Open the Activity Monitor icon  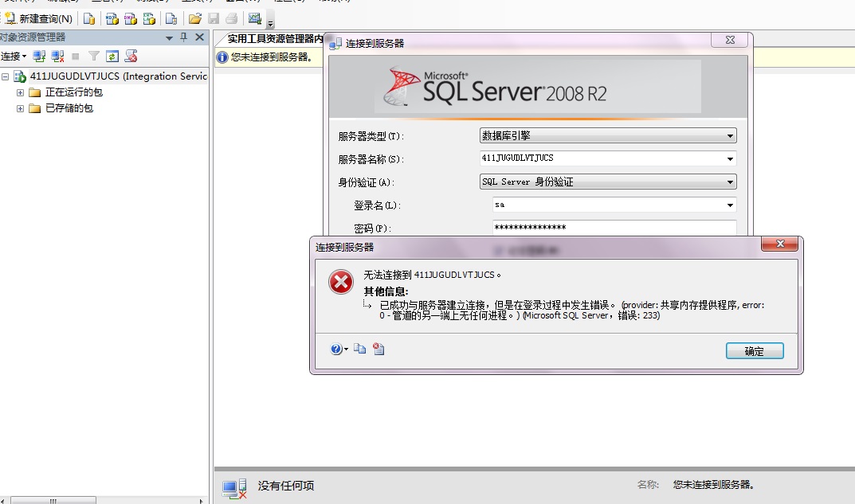tap(255, 18)
